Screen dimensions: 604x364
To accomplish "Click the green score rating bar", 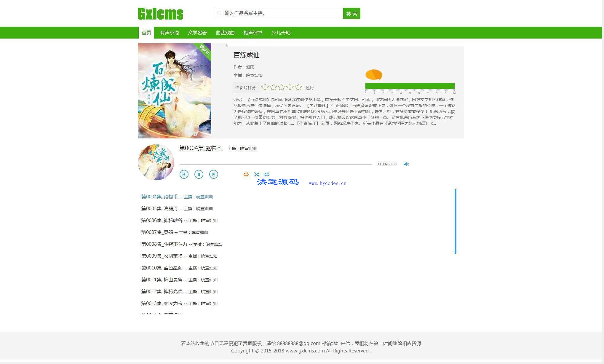I will [410, 86].
